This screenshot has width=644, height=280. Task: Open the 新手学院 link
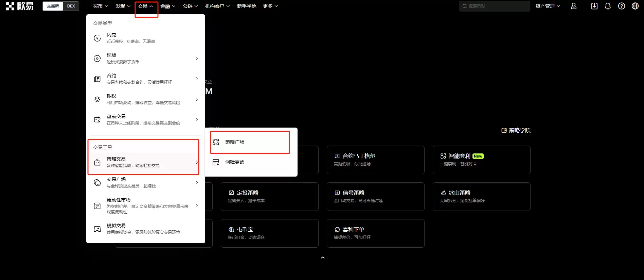coord(246,6)
